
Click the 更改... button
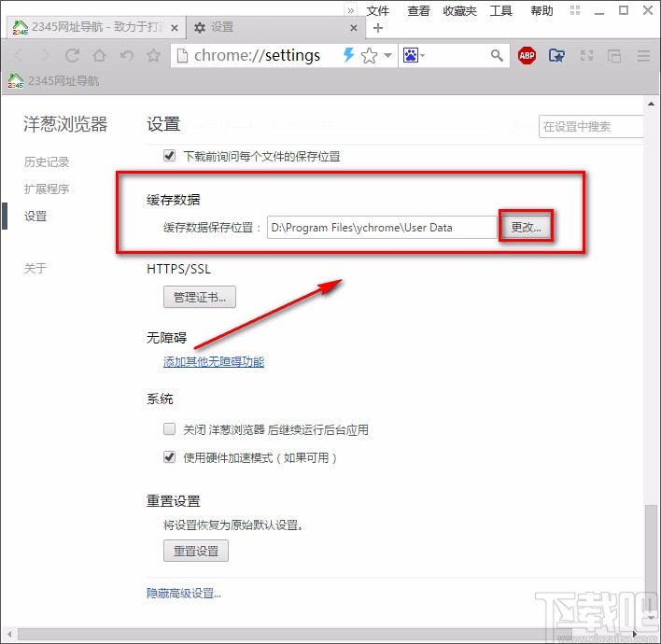pos(526,227)
